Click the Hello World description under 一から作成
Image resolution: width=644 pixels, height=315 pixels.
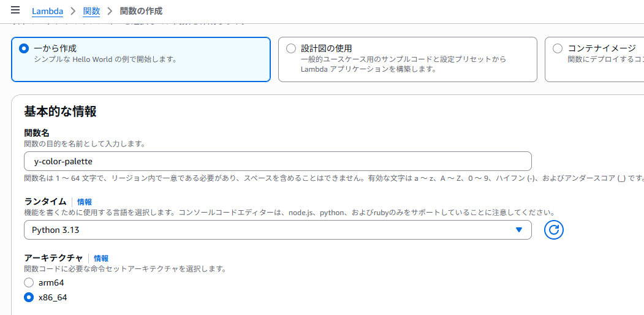click(x=105, y=59)
